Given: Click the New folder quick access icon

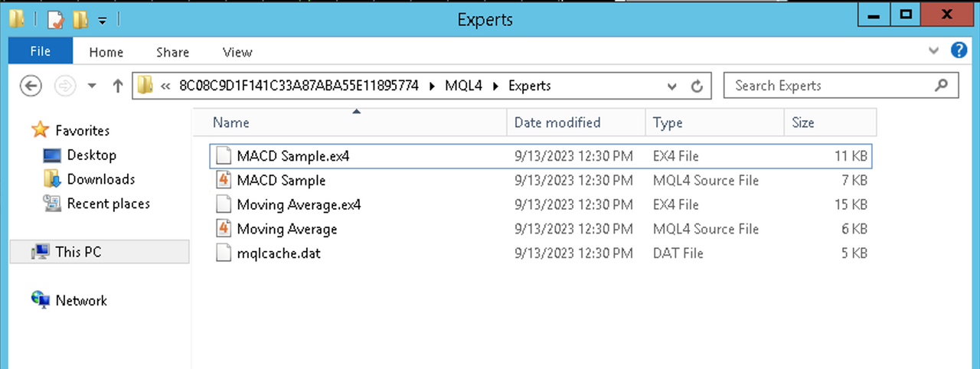Looking at the screenshot, I should [80, 19].
